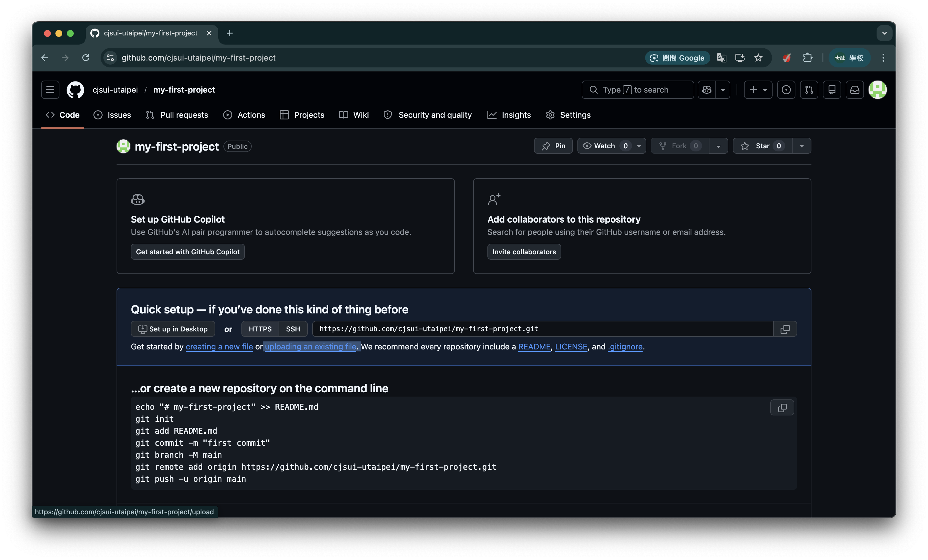Open the Projects tab
The image size is (928, 560).
point(302,115)
